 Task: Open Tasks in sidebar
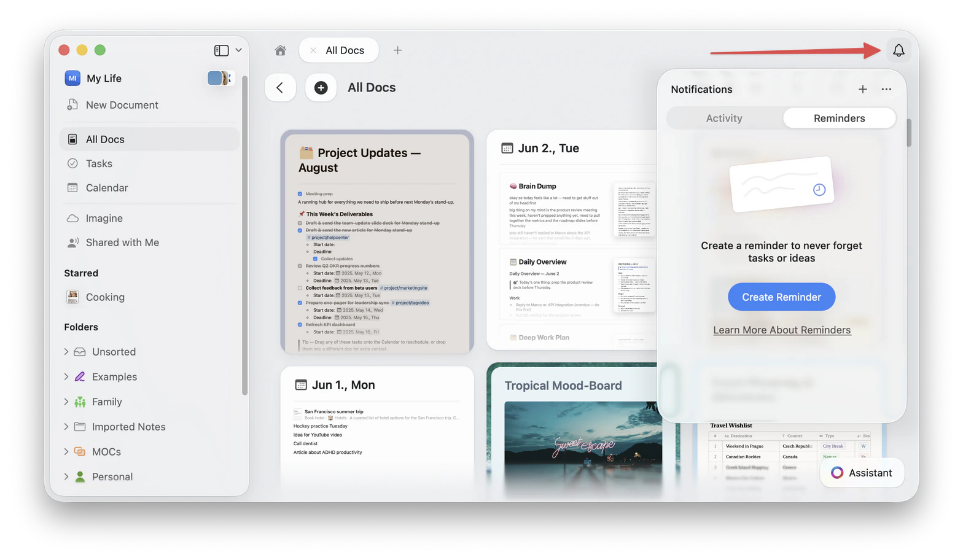click(149, 163)
